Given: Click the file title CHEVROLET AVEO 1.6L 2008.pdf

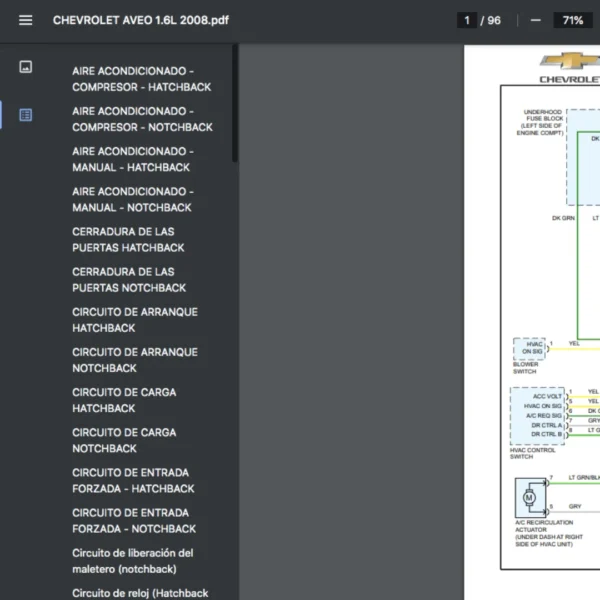Looking at the screenshot, I should (141, 20).
